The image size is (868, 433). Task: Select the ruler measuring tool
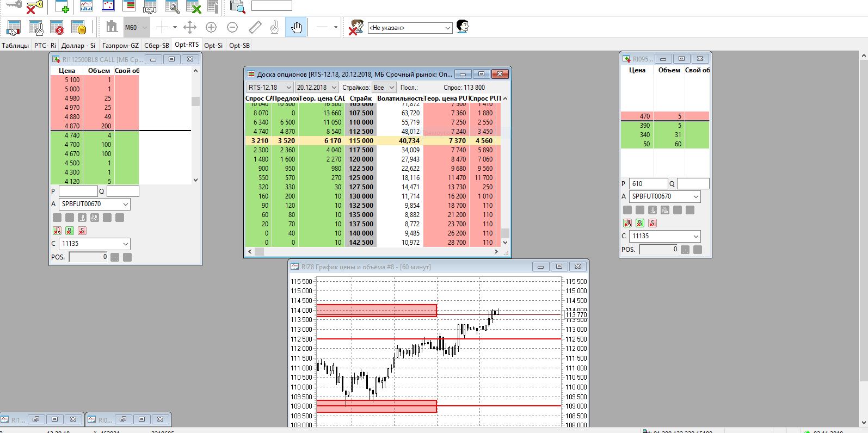(x=255, y=27)
